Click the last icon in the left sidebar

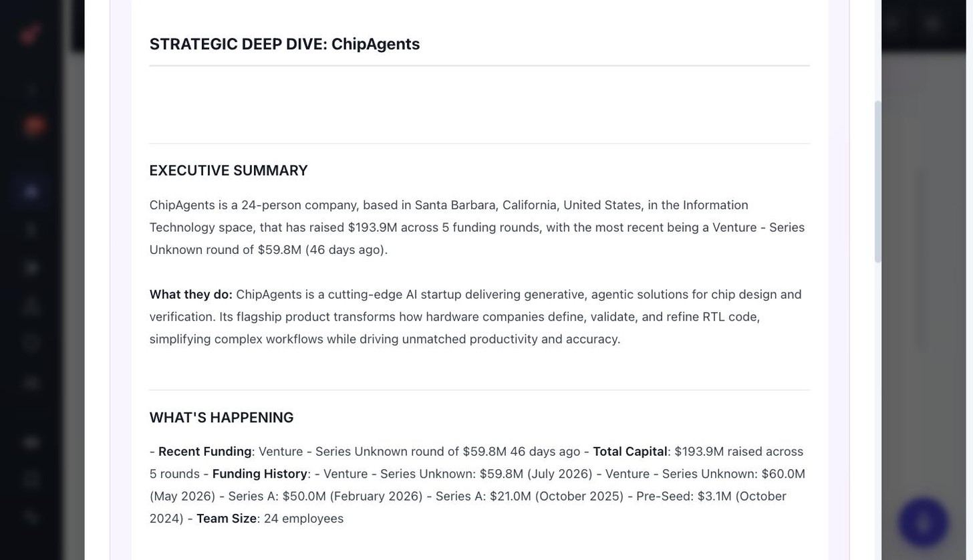(31, 516)
